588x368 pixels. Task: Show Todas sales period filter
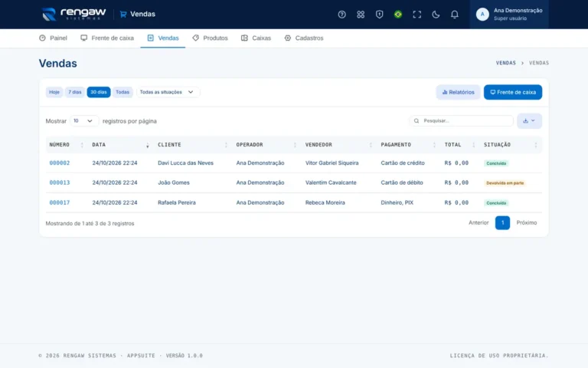click(x=122, y=92)
